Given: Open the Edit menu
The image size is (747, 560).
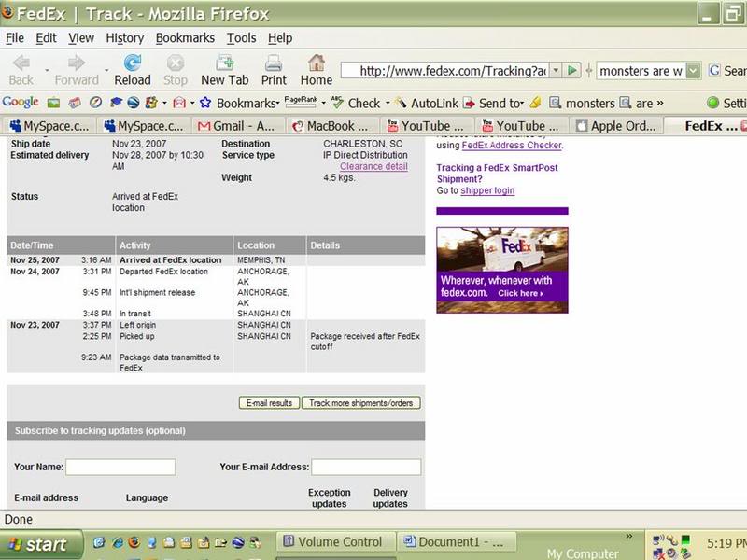Looking at the screenshot, I should 46,38.
